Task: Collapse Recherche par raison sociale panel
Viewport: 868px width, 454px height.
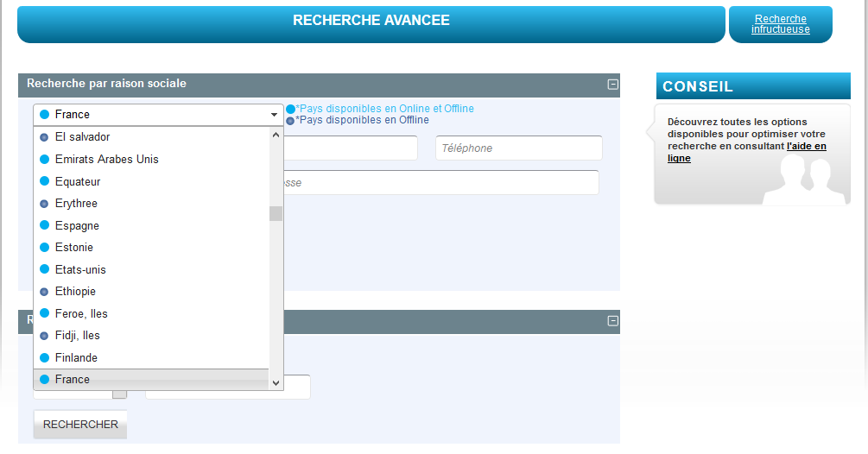Action: [613, 85]
